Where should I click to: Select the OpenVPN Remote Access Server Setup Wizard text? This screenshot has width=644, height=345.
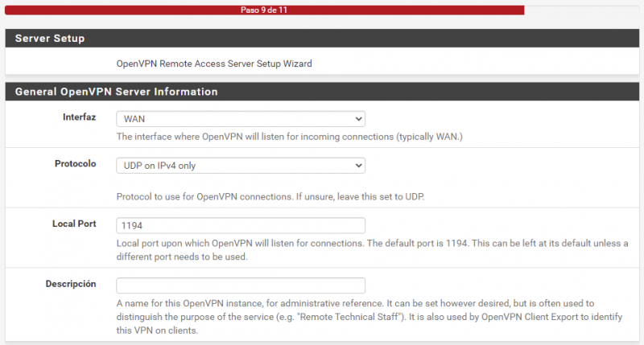(214, 63)
